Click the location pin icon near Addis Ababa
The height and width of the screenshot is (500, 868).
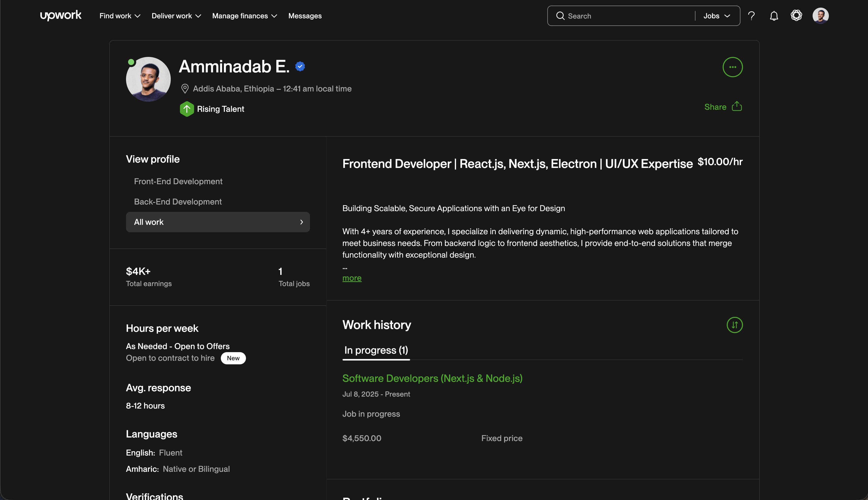pos(185,88)
